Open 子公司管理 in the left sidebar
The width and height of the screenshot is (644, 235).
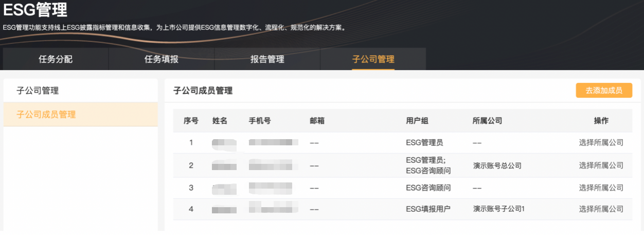(x=38, y=91)
